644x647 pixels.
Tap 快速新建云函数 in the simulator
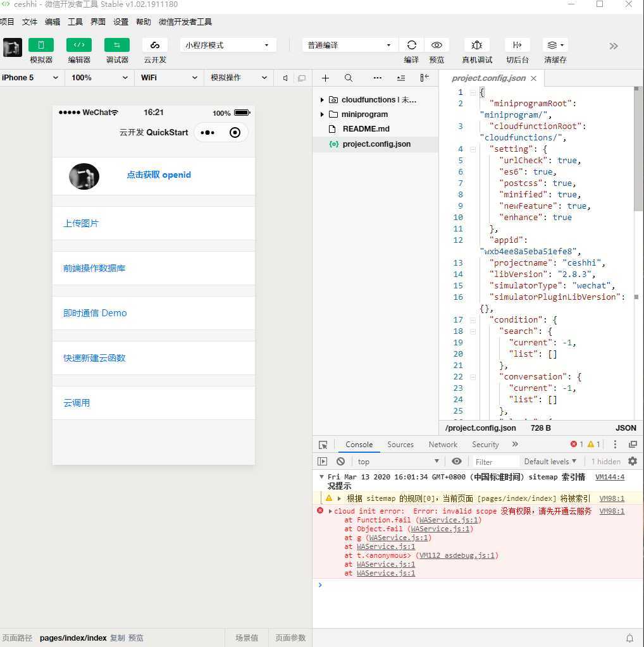pos(94,358)
